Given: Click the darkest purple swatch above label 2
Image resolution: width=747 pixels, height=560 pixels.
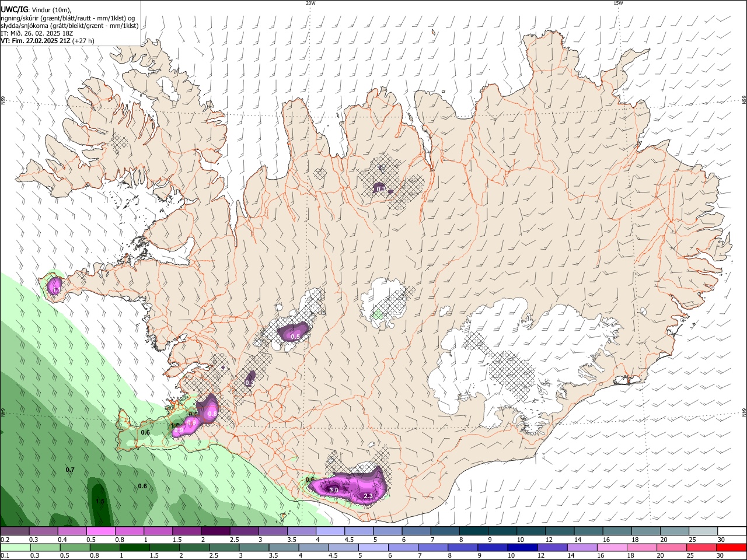Looking at the screenshot, I should (x=215, y=531).
